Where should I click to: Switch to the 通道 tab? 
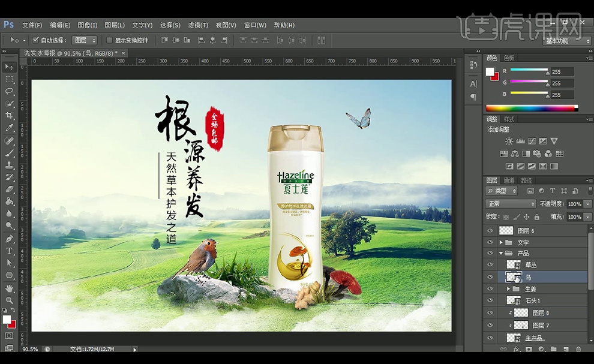pos(509,181)
